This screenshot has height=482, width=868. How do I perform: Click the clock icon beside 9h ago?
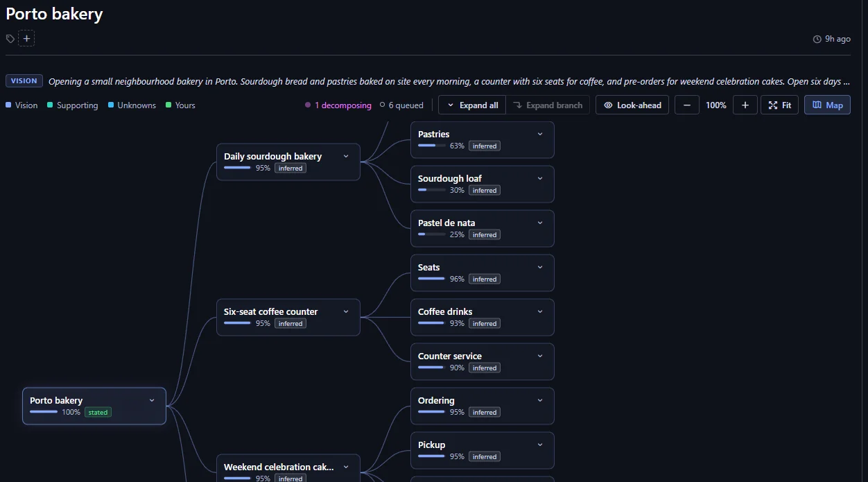(817, 40)
